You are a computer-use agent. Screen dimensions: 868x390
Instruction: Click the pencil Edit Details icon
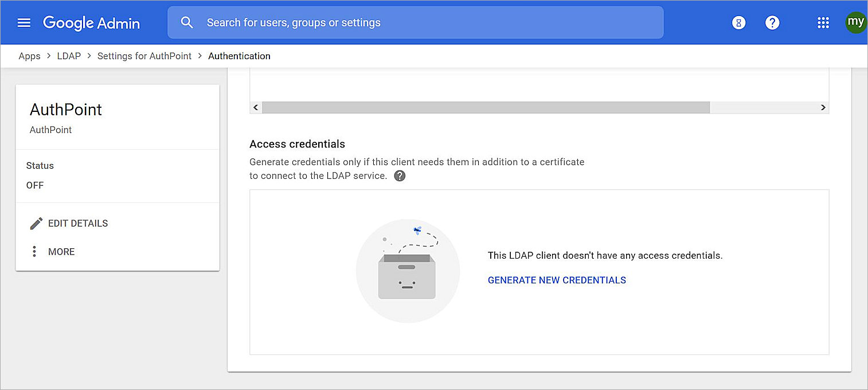pos(36,223)
